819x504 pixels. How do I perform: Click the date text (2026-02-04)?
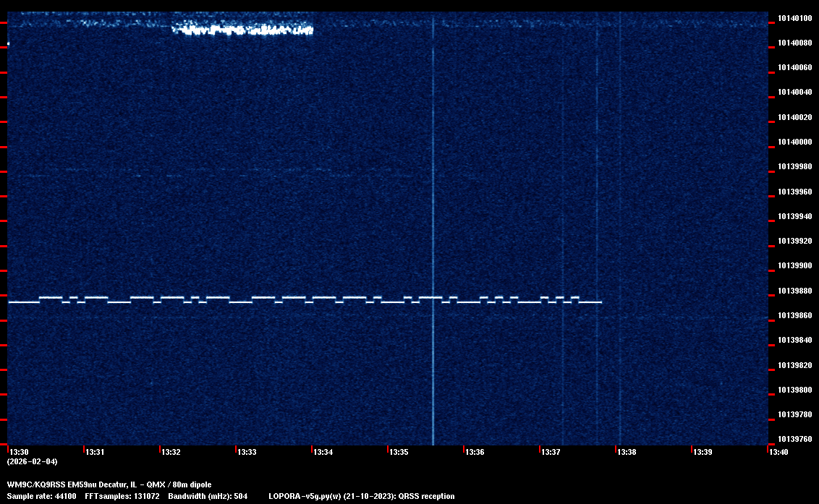(32, 461)
